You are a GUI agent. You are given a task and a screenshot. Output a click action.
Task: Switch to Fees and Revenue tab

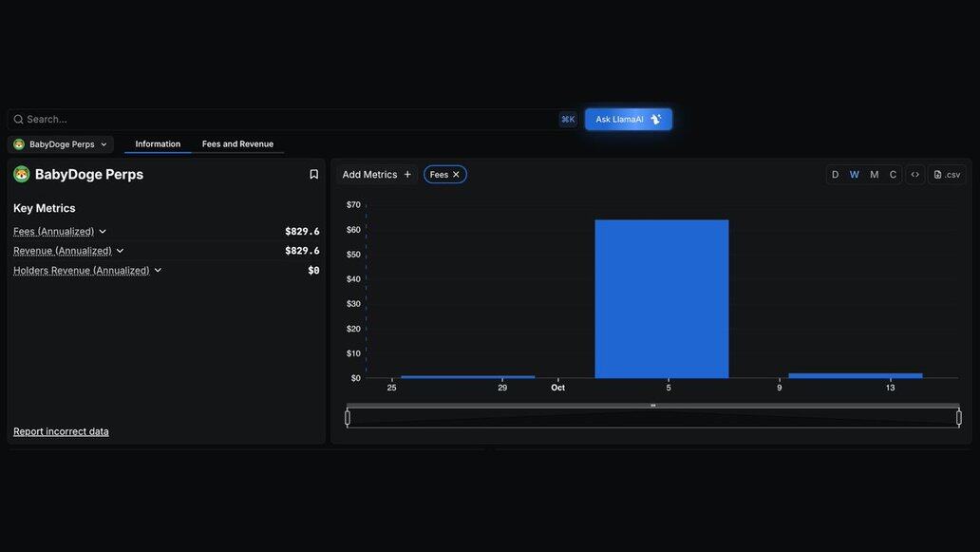point(237,144)
